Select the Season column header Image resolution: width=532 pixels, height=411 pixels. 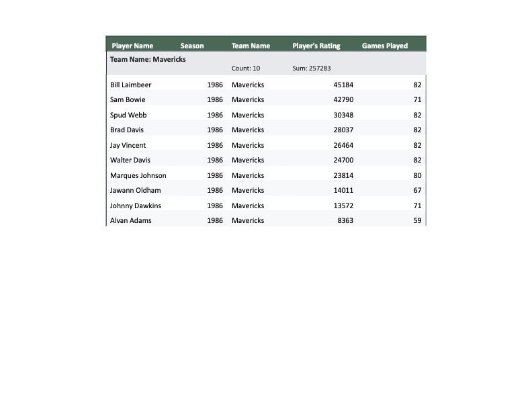tap(192, 46)
